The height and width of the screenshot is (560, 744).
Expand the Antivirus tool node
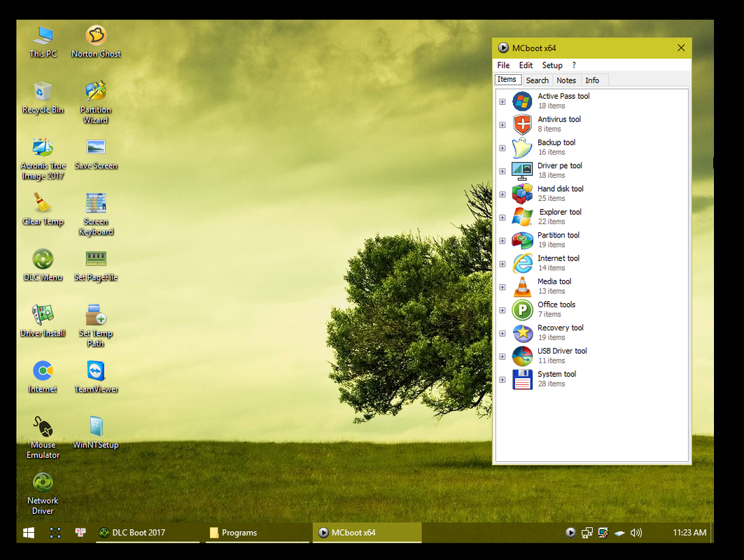(503, 125)
